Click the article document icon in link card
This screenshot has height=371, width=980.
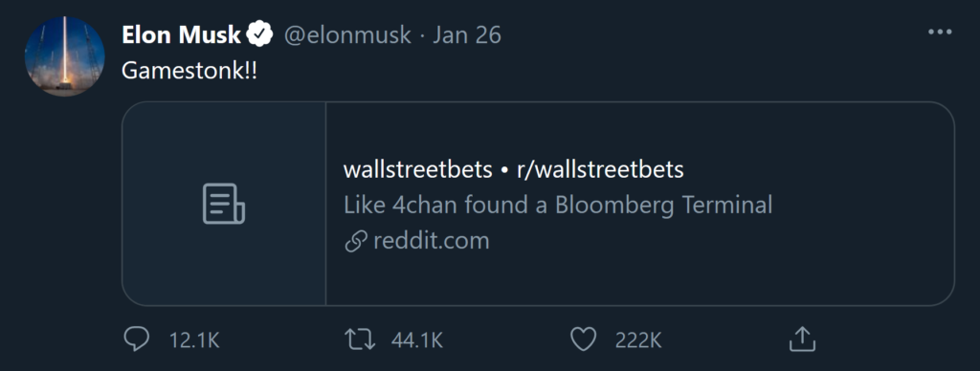point(224,204)
